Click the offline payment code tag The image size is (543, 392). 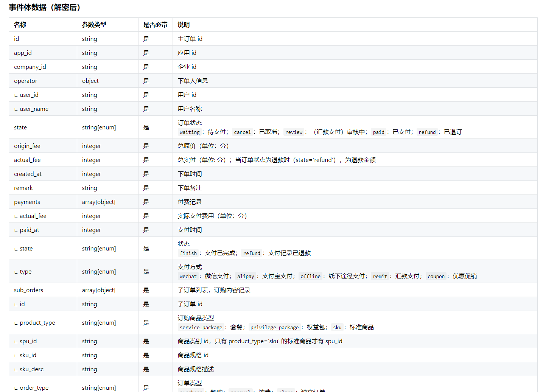click(310, 277)
